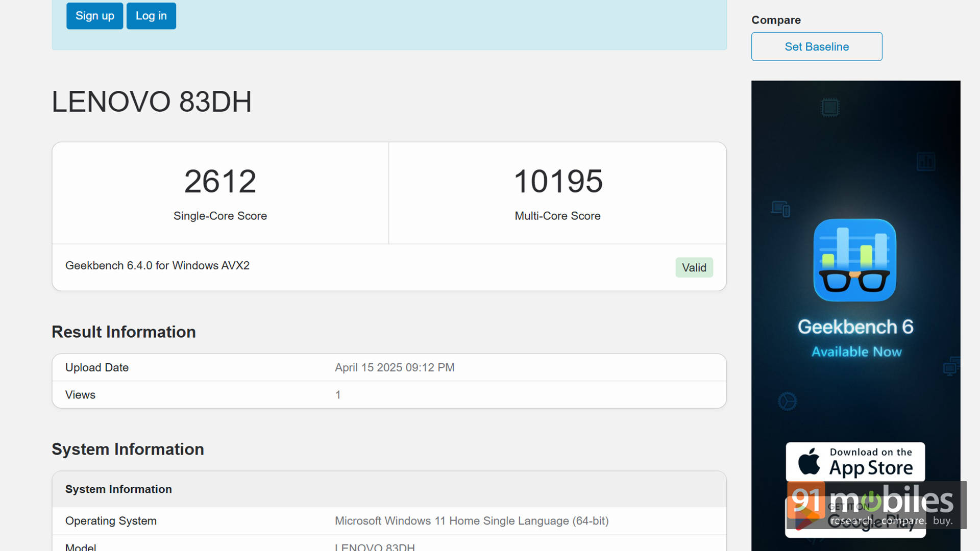The height and width of the screenshot is (551, 980).
Task: Click the System Information table header row
Action: coord(389,489)
